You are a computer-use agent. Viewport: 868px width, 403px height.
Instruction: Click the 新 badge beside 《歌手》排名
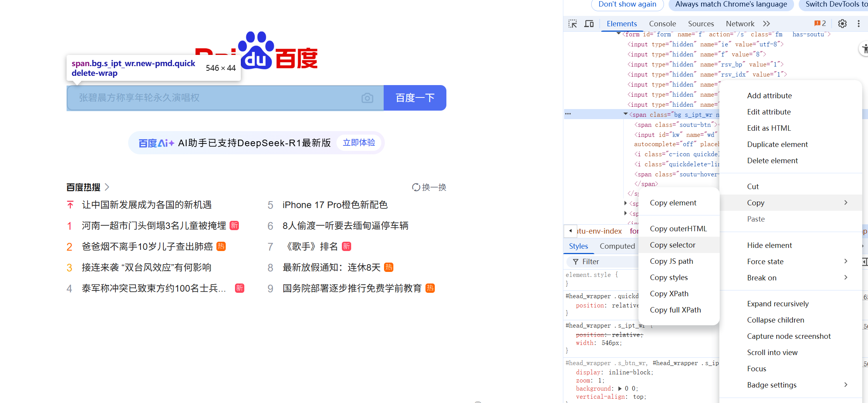click(347, 246)
